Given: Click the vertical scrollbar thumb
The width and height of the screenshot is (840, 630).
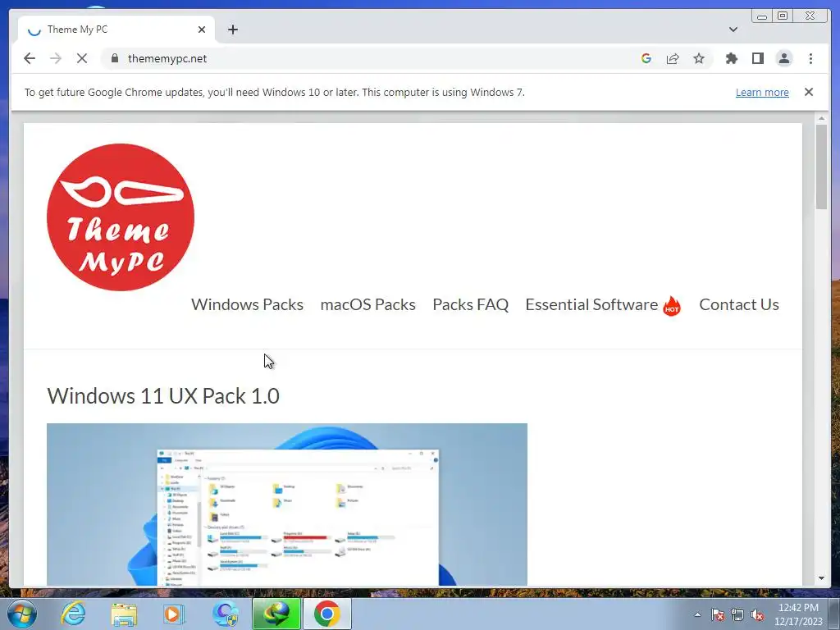Looking at the screenshot, I should (x=821, y=167).
